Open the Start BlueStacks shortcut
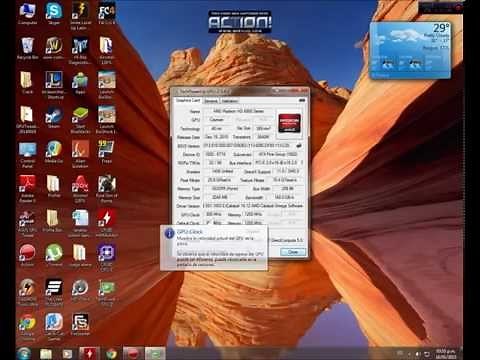The height and width of the screenshot is (360, 480). click(x=80, y=119)
